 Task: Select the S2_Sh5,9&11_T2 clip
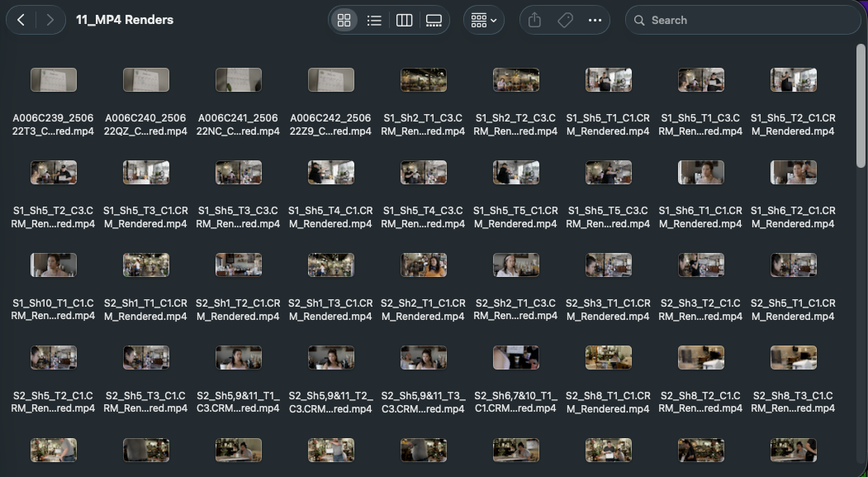click(331, 357)
